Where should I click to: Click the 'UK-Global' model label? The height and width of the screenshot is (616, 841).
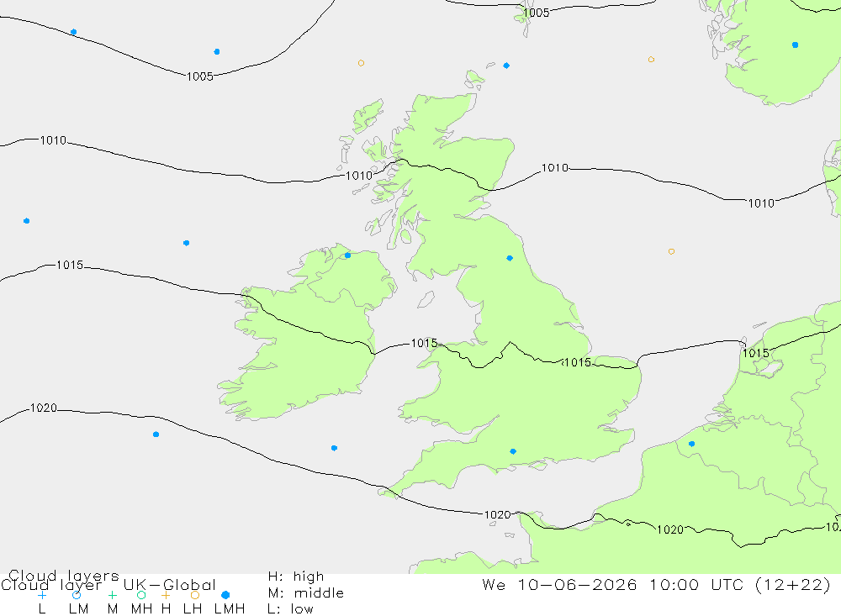pyautogui.click(x=170, y=585)
